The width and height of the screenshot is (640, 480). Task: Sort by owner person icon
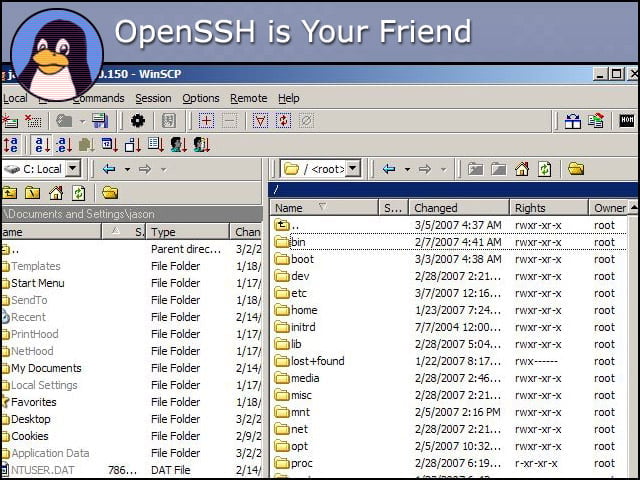178,144
